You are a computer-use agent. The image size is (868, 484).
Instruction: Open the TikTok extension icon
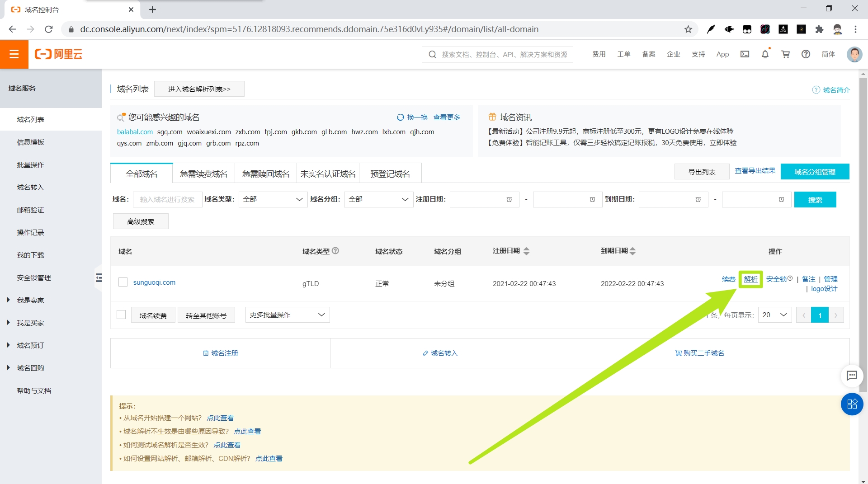point(765,29)
